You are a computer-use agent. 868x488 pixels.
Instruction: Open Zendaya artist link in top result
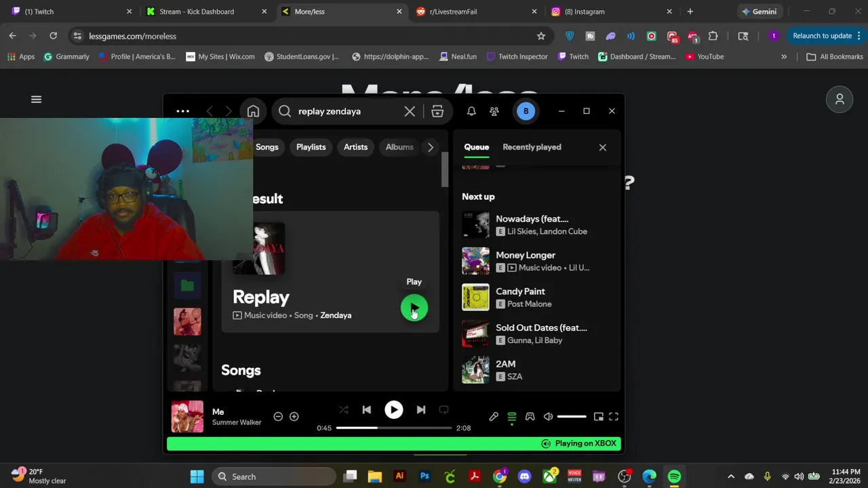336,315
